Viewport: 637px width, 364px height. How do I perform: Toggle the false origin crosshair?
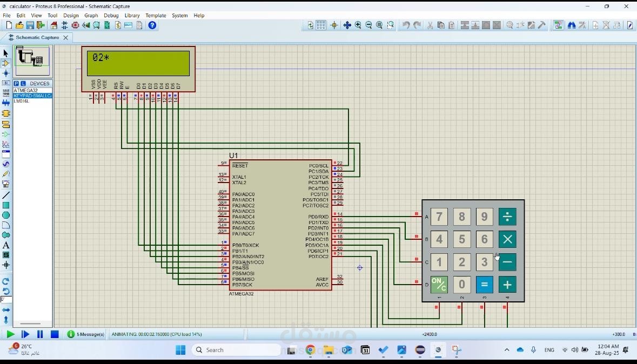[334, 25]
